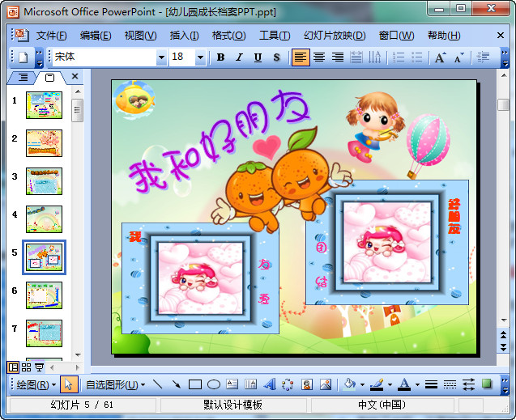Open the 插入 menu

(x=184, y=36)
